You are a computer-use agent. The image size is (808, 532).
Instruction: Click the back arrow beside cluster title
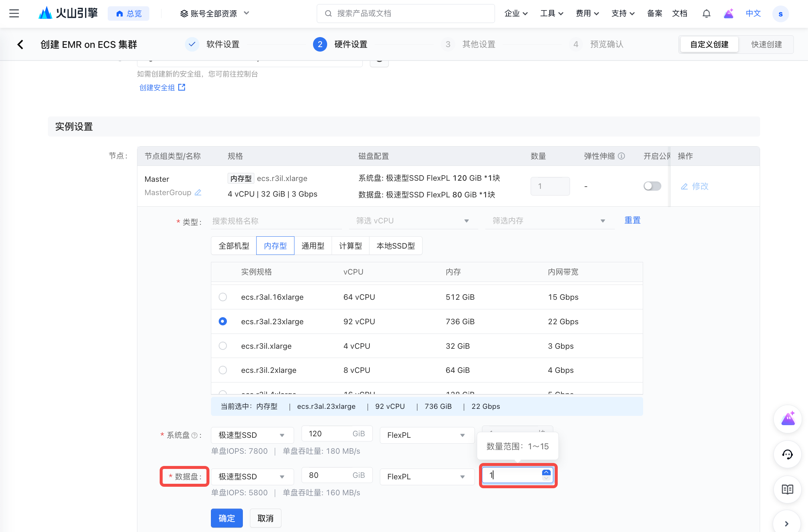coord(20,45)
